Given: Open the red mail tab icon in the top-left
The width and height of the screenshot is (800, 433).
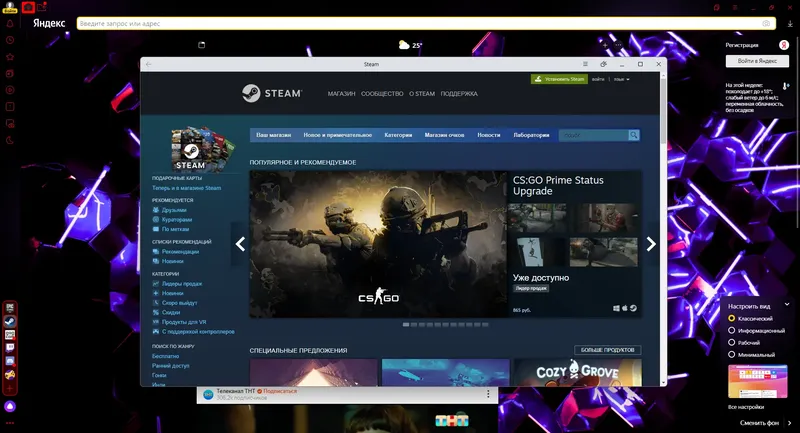Looking at the screenshot, I should point(42,7).
